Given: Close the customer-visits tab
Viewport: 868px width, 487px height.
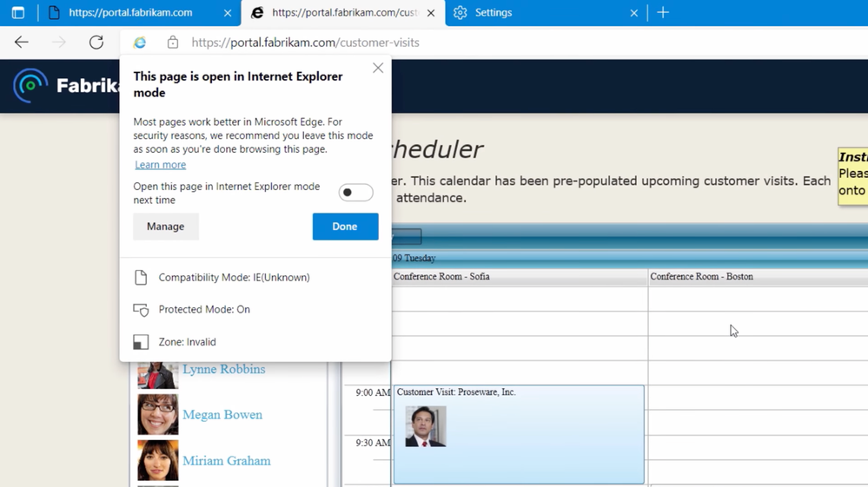Looking at the screenshot, I should (431, 13).
